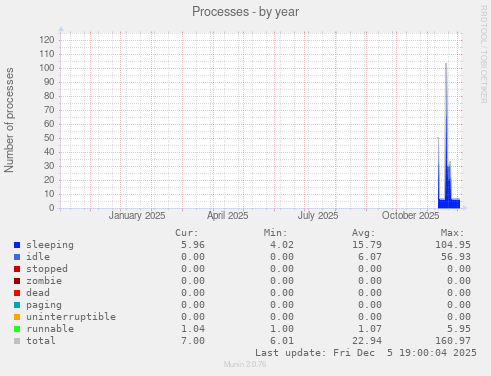Click the 'sleeping' legend label
The height and width of the screenshot is (376, 491).
[x=50, y=245]
